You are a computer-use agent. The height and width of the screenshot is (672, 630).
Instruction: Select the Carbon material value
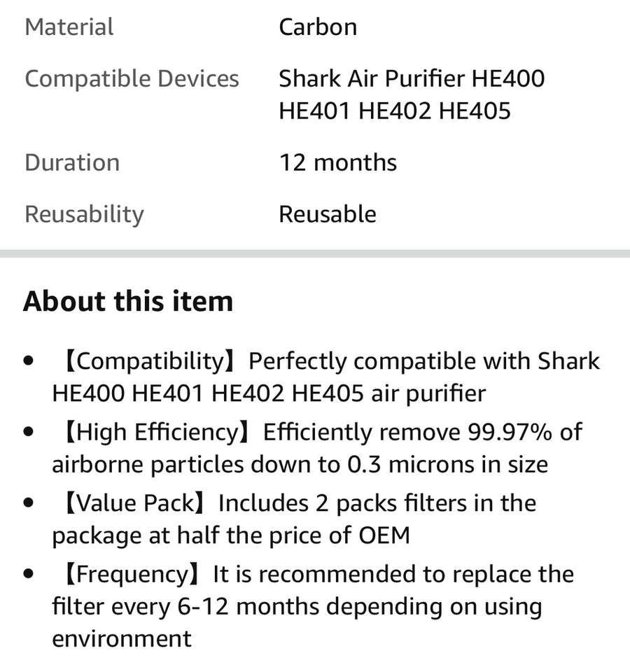pos(318,27)
